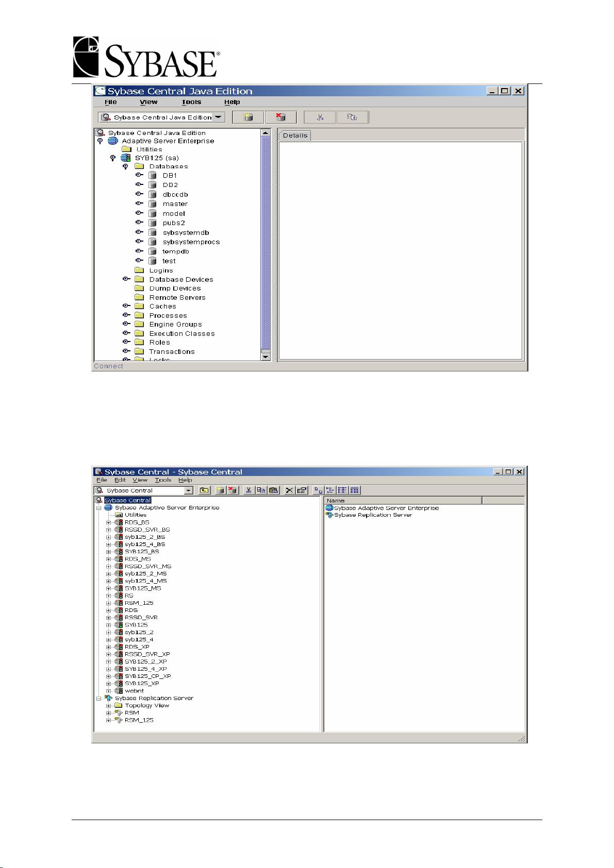
Task: Open Help menu in lower Sybase Central window
Action: (x=185, y=480)
